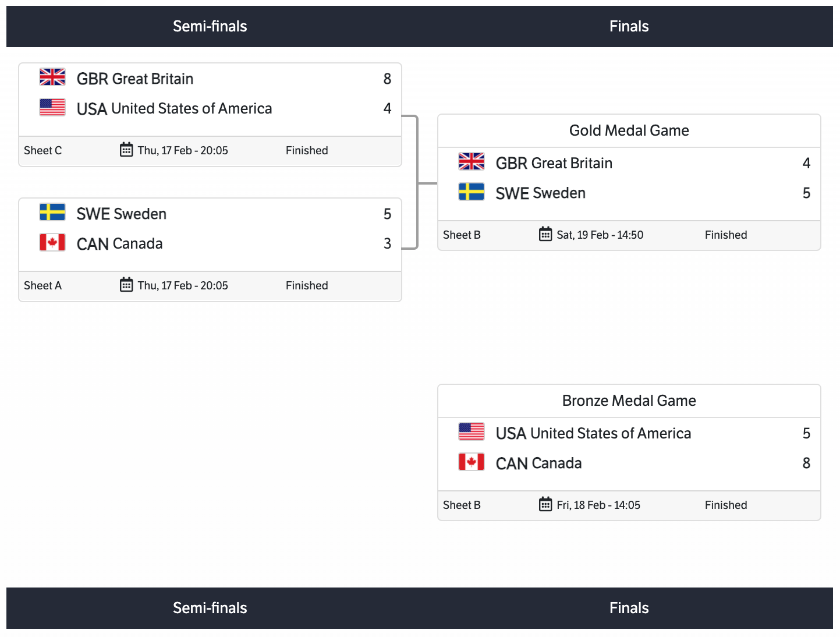Click the Canada flag in the semi-final
This screenshot has width=840, height=637.
[x=52, y=242]
